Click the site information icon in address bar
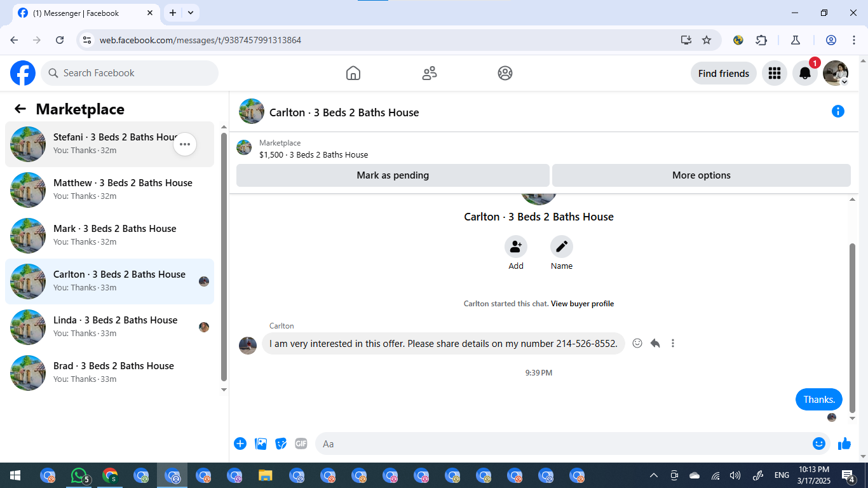 point(88,40)
